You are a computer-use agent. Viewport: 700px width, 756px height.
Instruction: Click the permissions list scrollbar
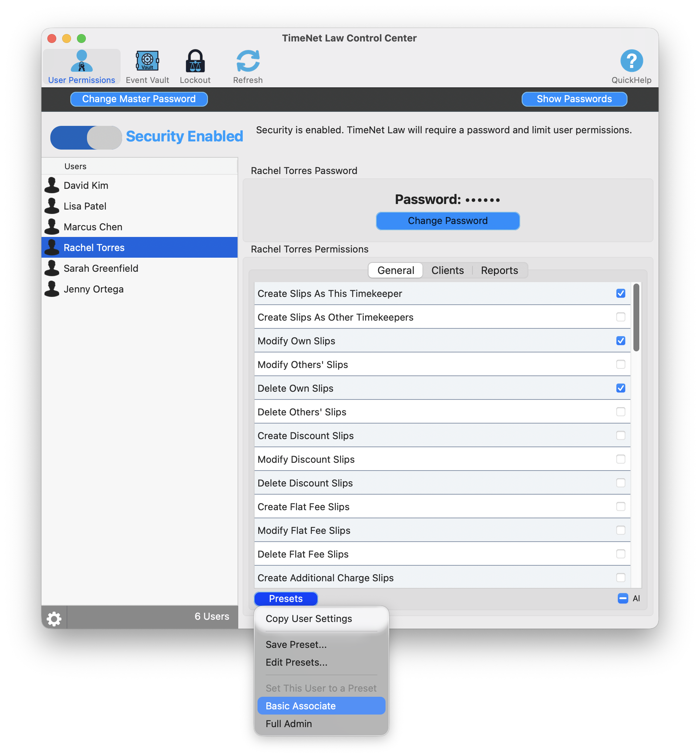(x=636, y=318)
